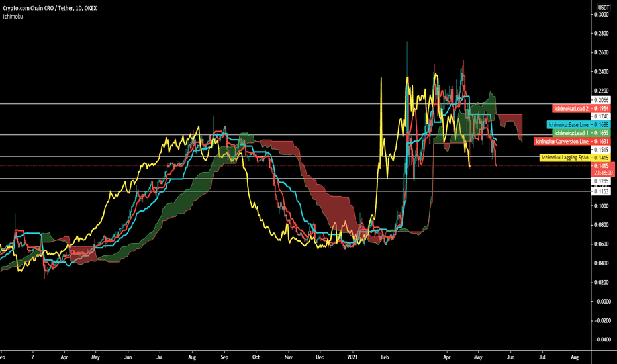Viewport: 617px width, 364px height.
Task: Click the Dec label on the time axis
Action: (320, 357)
